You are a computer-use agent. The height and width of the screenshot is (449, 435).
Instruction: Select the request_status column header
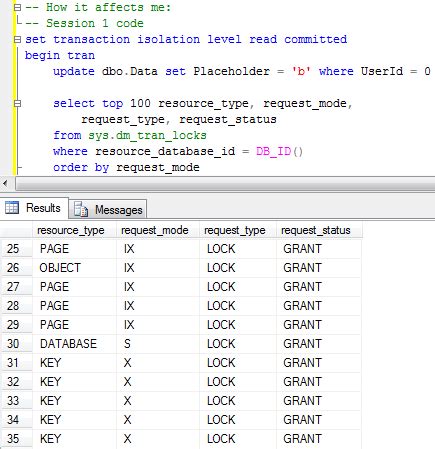pos(319,230)
